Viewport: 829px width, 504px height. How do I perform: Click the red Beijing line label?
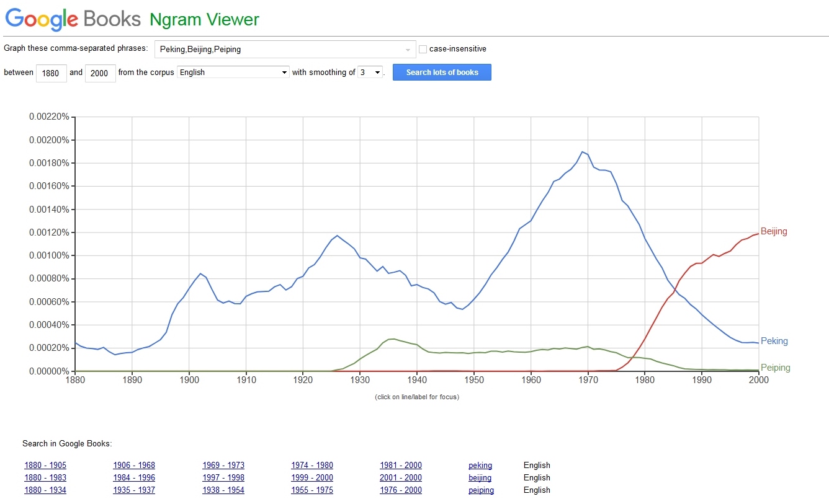point(773,232)
